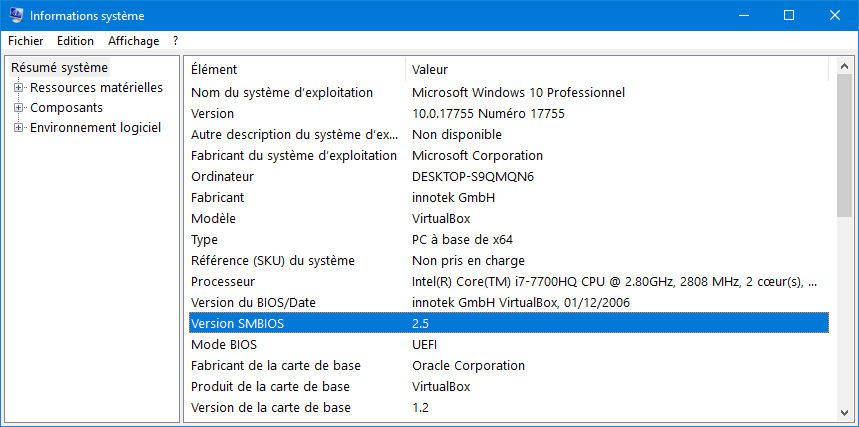The width and height of the screenshot is (859, 427).
Task: Click the value 10.0.17755 Numéro 17755
Action: pyautogui.click(x=488, y=114)
